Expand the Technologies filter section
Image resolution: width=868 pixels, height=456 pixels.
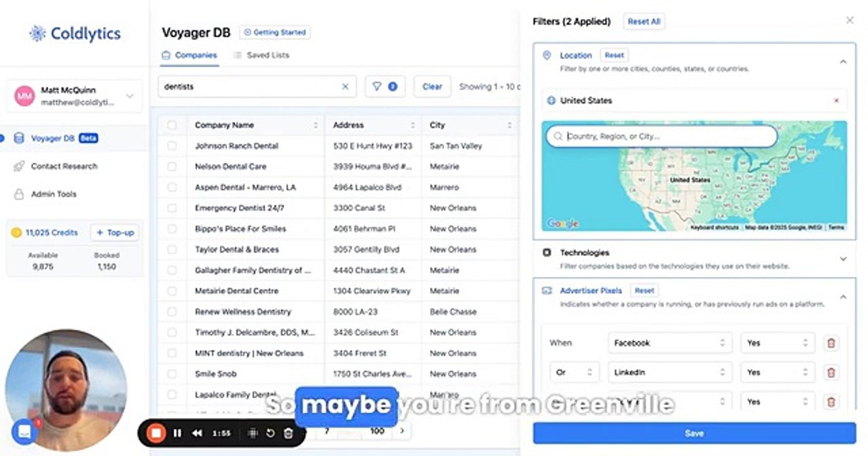[843, 259]
